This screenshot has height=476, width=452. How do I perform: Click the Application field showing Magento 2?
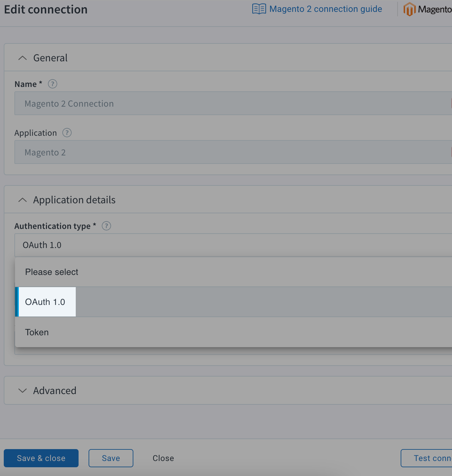coord(233,152)
